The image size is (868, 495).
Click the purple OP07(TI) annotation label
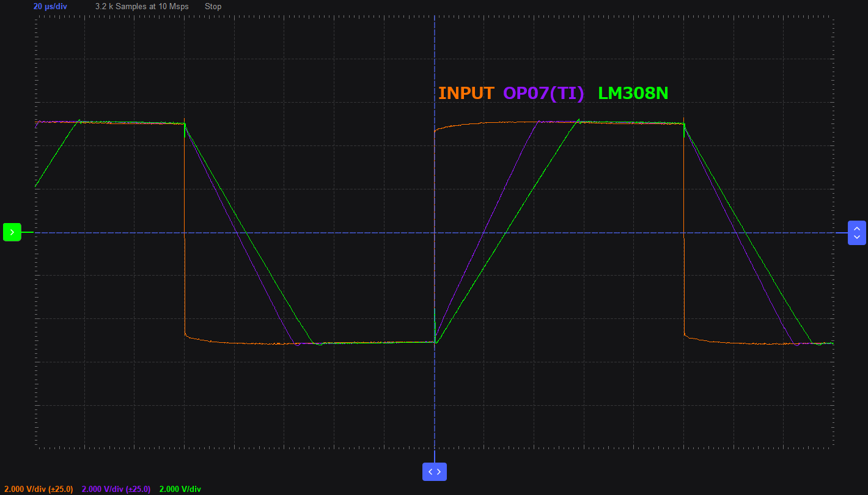click(543, 94)
